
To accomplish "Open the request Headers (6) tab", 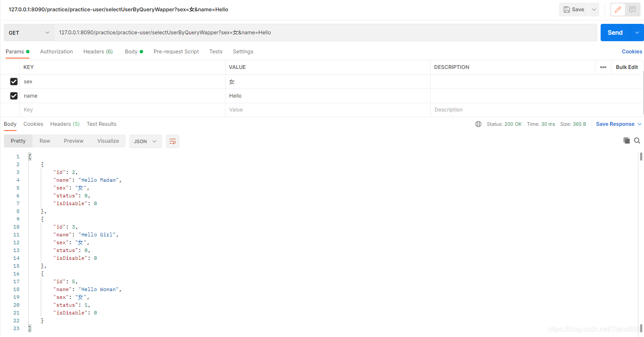I will coord(98,52).
